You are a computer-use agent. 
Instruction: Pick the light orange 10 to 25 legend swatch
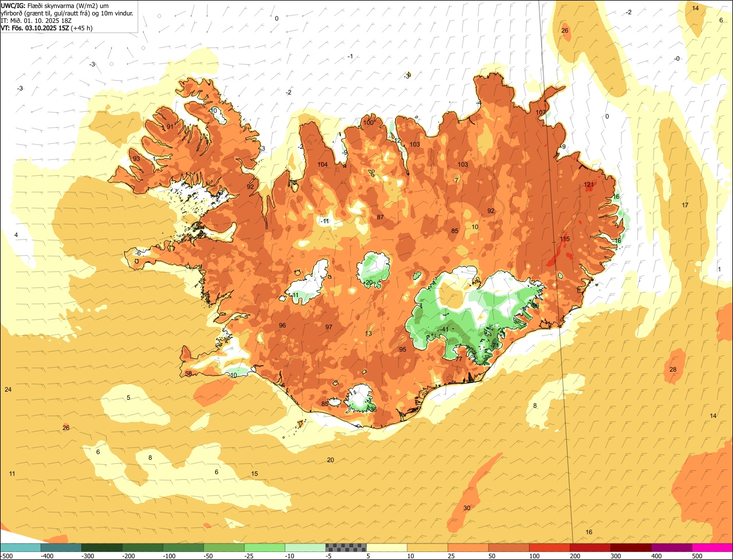[x=427, y=548]
